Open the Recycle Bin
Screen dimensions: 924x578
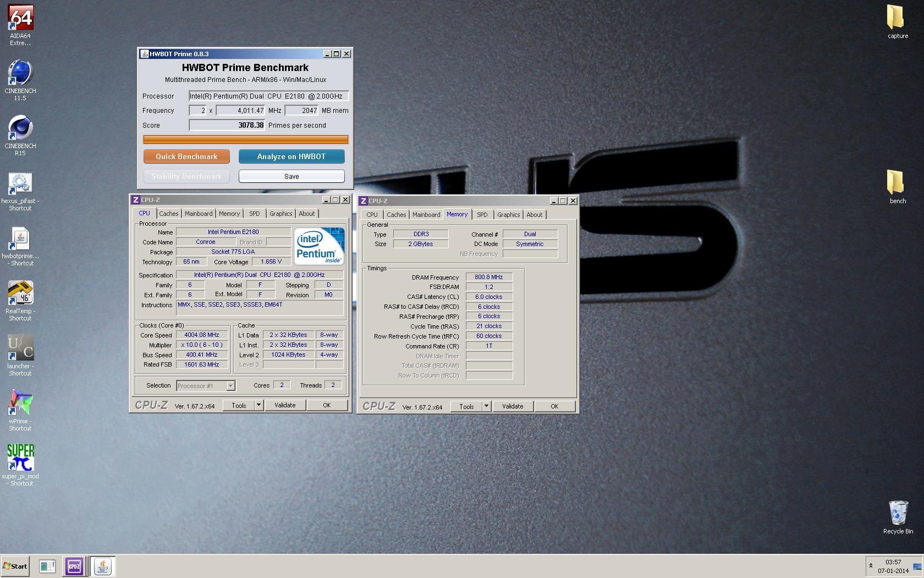coord(898,517)
